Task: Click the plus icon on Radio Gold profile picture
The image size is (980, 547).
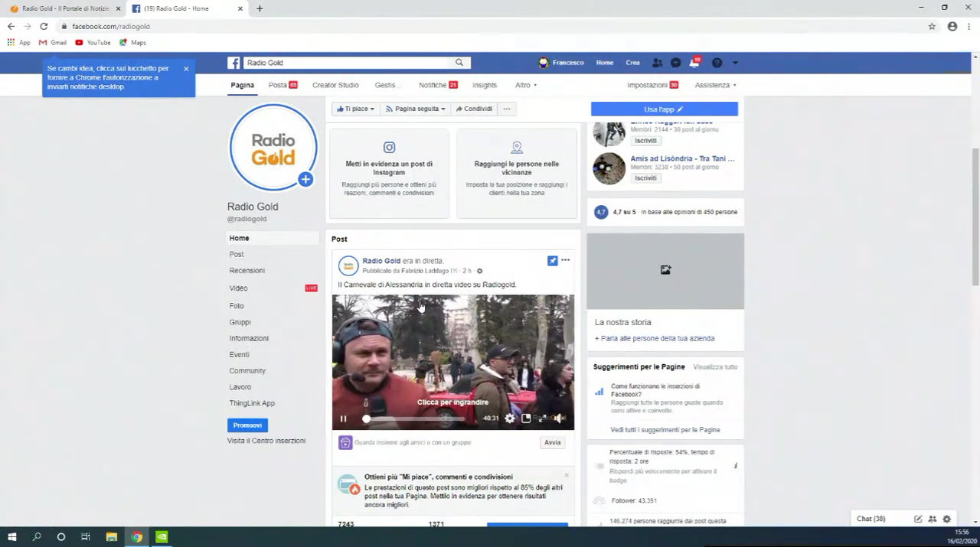Action: (x=305, y=180)
